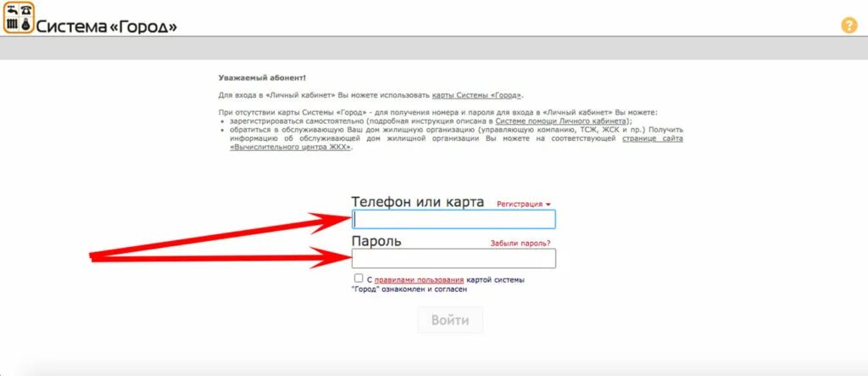Click the Телефон или карта field label

(418, 202)
